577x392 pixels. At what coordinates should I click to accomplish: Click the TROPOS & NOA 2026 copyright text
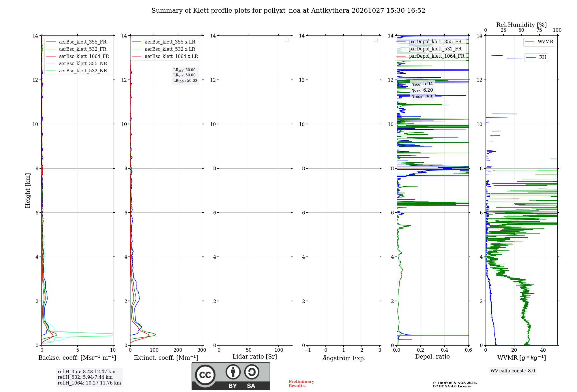point(455,383)
